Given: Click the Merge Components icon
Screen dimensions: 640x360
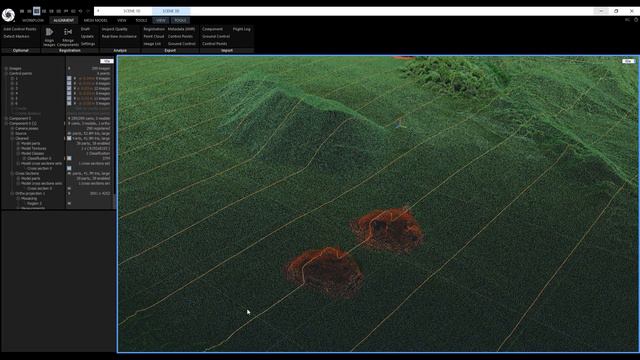Looking at the screenshot, I should pos(68,31).
